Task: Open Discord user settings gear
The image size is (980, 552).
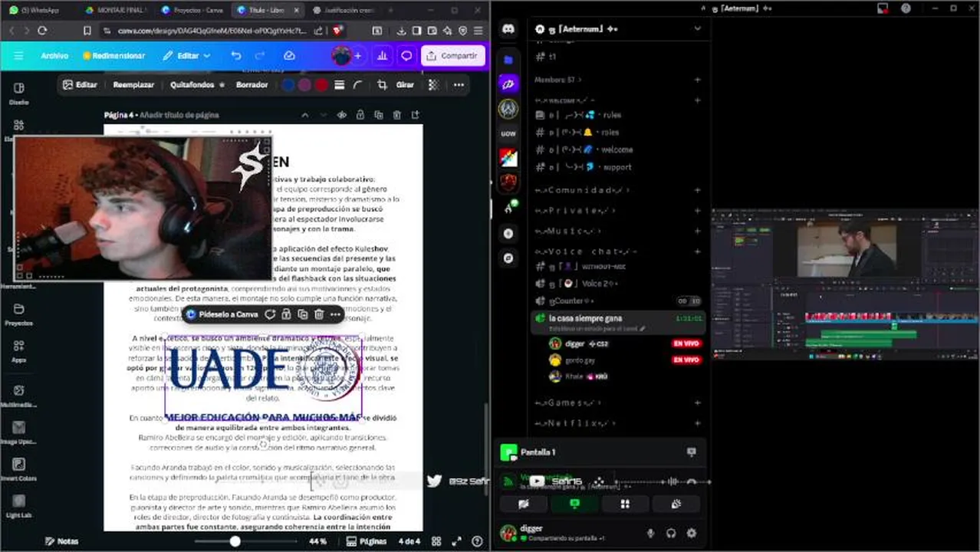Action: tap(691, 533)
